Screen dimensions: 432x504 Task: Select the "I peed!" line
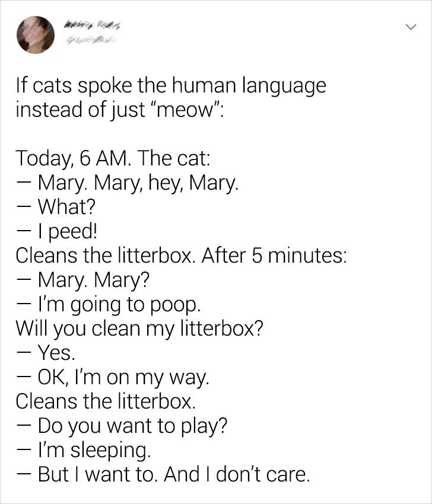65,231
